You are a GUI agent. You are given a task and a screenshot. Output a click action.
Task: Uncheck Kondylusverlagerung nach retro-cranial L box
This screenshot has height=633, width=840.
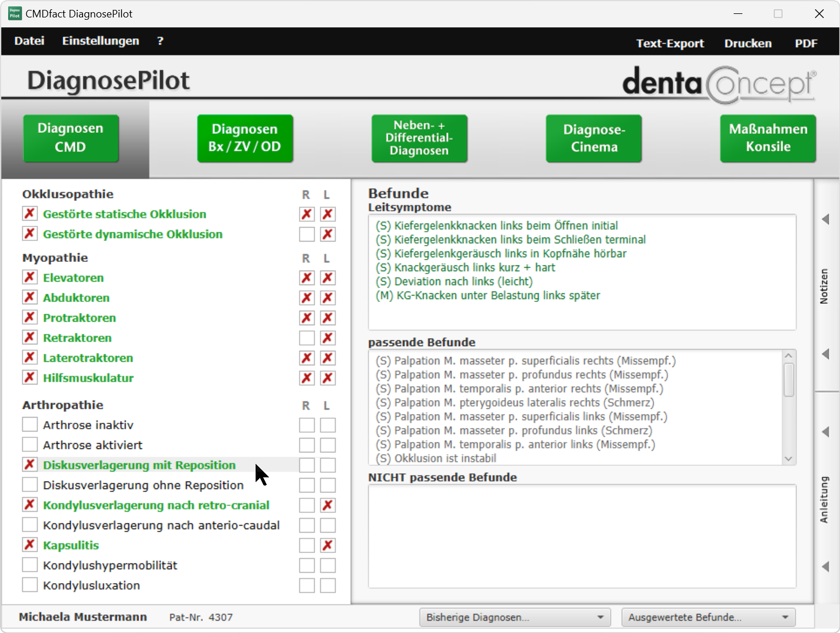(328, 505)
